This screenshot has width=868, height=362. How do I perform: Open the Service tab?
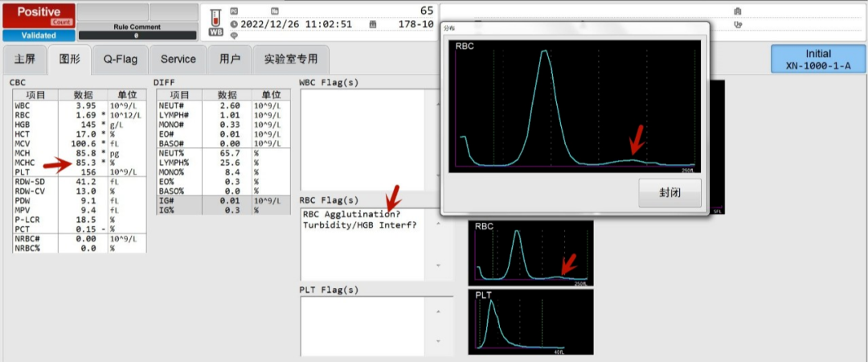[x=178, y=60]
